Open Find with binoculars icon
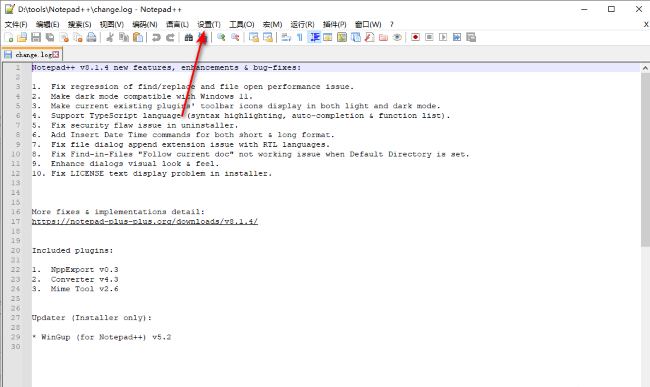Viewport: 650px width, 387px height. pos(189,38)
